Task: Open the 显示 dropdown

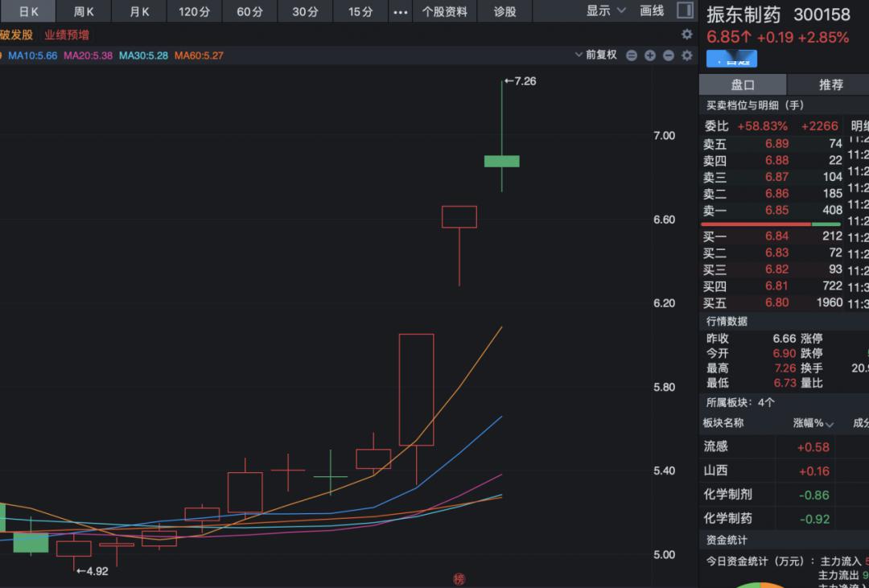Action: pyautogui.click(x=606, y=10)
